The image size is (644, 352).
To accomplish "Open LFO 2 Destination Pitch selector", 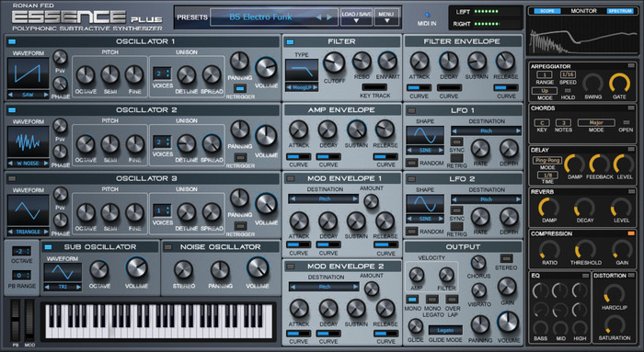I will coord(486,199).
